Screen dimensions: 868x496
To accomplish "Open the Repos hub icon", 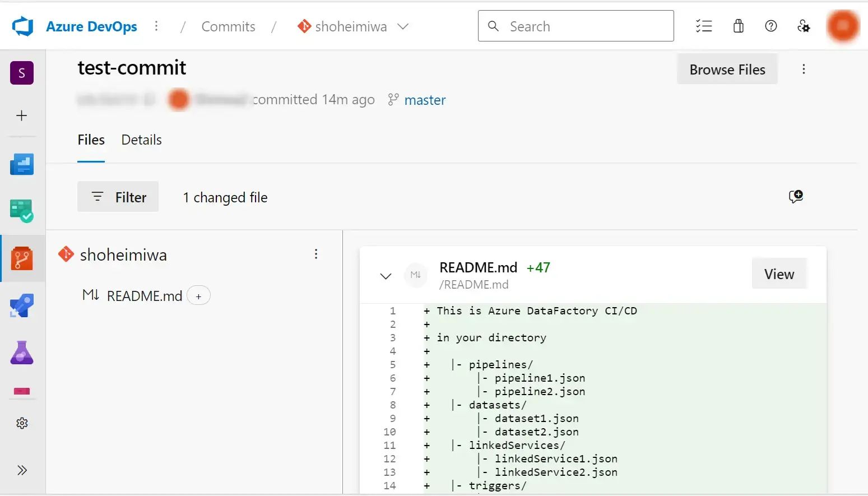I will point(22,258).
